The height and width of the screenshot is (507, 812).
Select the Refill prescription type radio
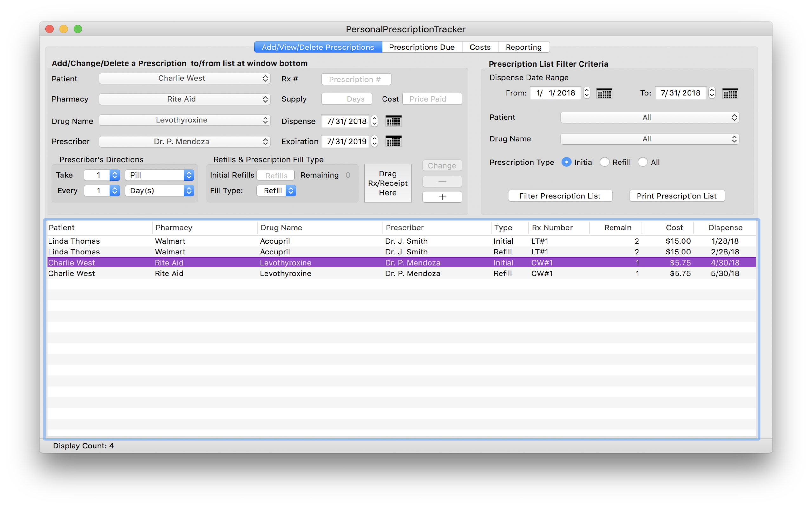(605, 162)
